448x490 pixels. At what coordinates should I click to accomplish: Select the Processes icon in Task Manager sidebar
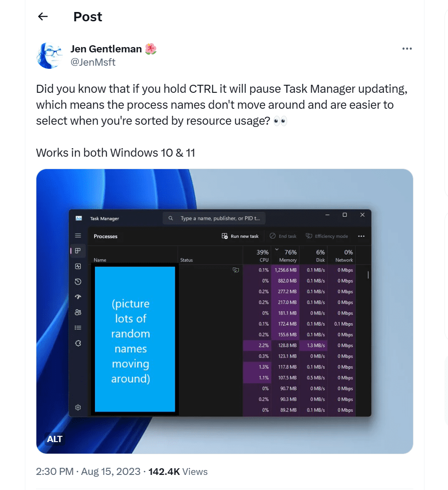[78, 251]
